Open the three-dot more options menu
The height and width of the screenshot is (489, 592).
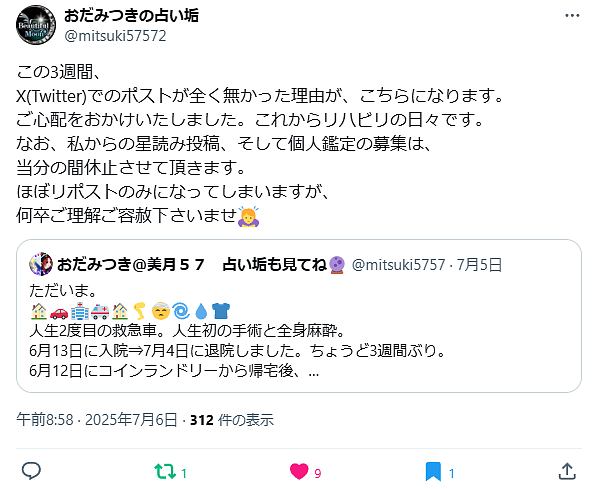572,15
